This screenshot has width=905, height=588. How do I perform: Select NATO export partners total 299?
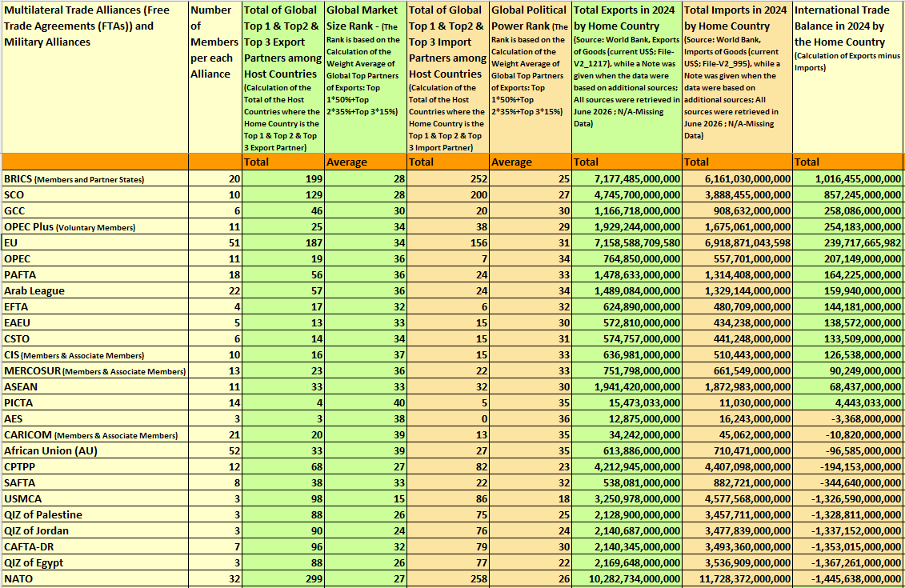point(283,578)
